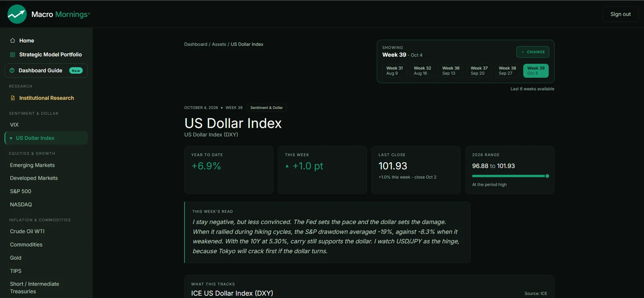
Task: Click the Institutional Research document icon
Action: [12, 98]
